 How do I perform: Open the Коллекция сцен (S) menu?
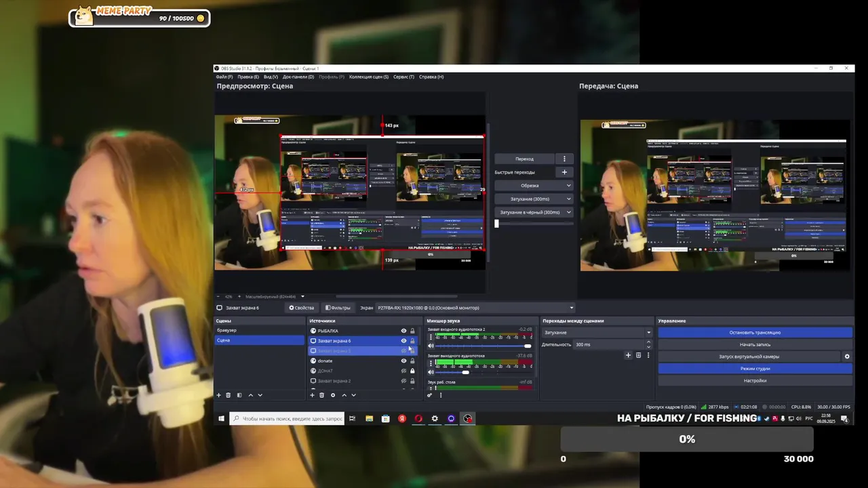click(369, 77)
